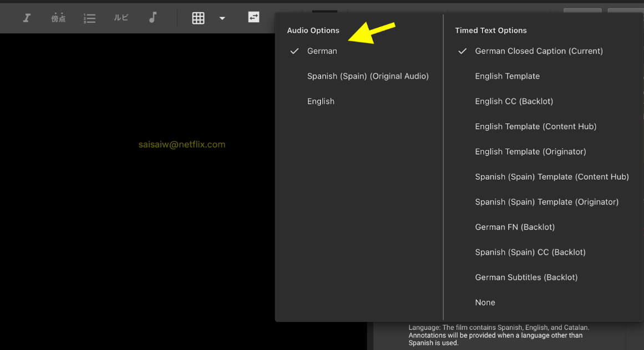Add ruby text with ルビ icon
This screenshot has height=350, width=644.
coord(121,18)
